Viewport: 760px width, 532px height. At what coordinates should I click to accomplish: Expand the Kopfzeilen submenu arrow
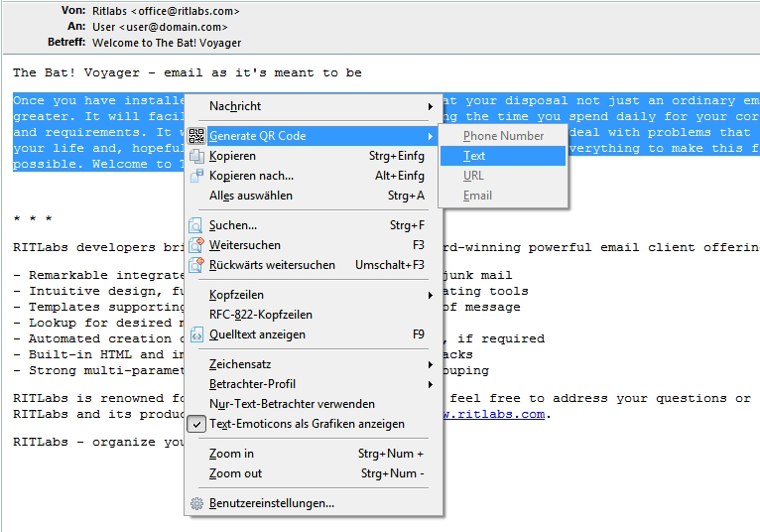[430, 295]
